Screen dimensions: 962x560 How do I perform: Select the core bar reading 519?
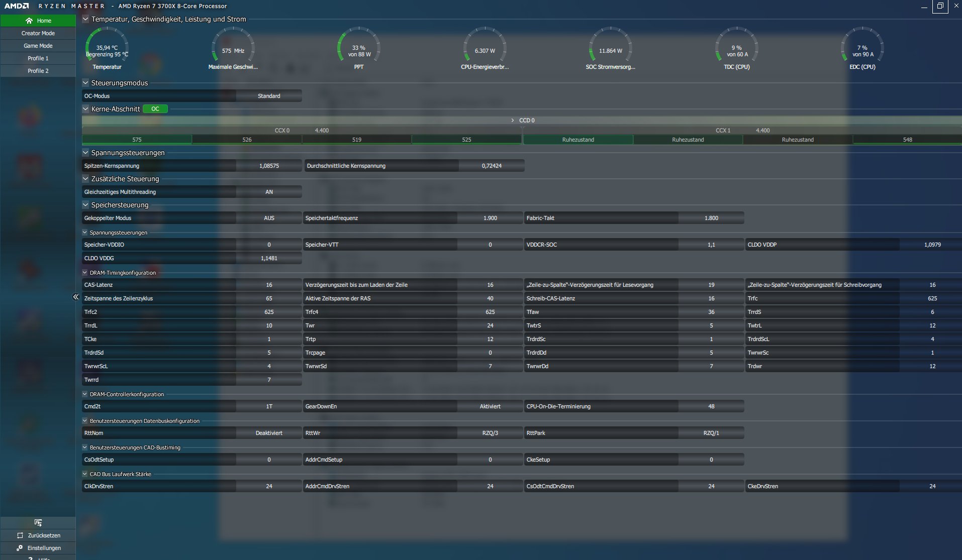coord(357,140)
